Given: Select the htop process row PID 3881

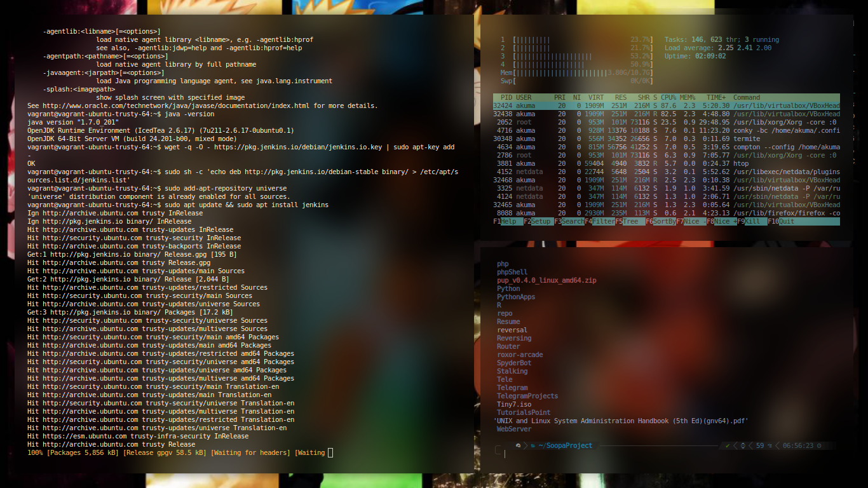Looking at the screenshot, I should 667,163.
